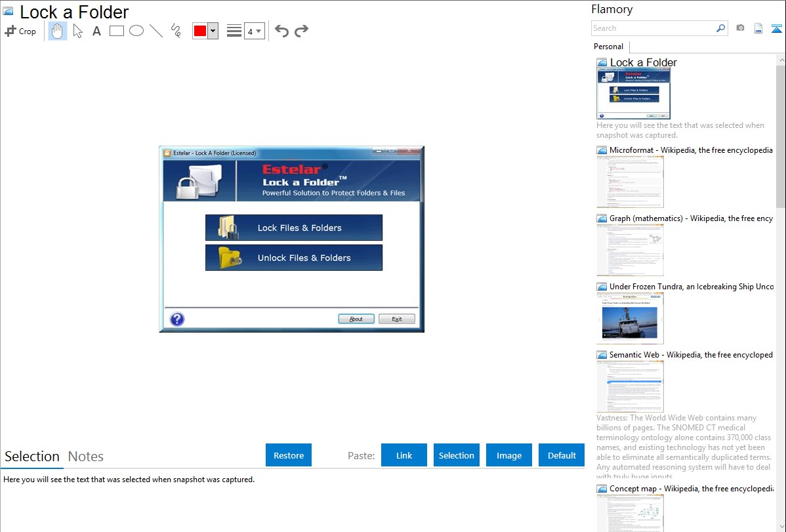Open the line width 4 dropdown

(255, 31)
